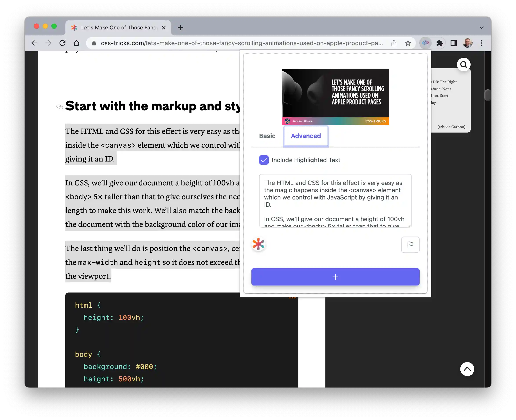Expand the tab search chevron dropdown
This screenshot has width=516, height=420.
[x=482, y=28]
